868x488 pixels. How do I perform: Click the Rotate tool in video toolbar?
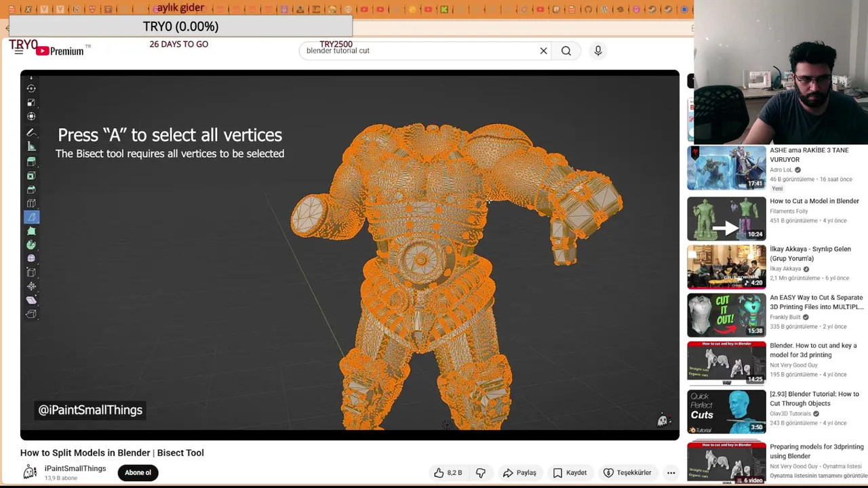pyautogui.click(x=31, y=89)
